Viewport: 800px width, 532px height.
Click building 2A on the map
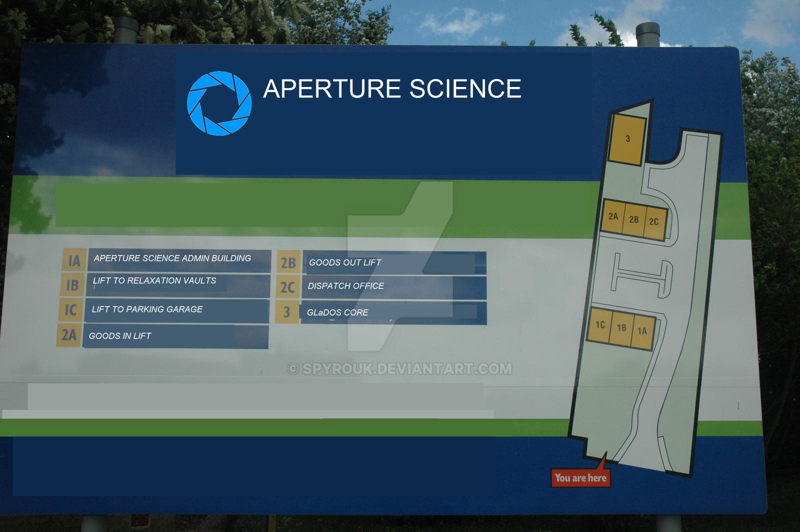tap(613, 216)
